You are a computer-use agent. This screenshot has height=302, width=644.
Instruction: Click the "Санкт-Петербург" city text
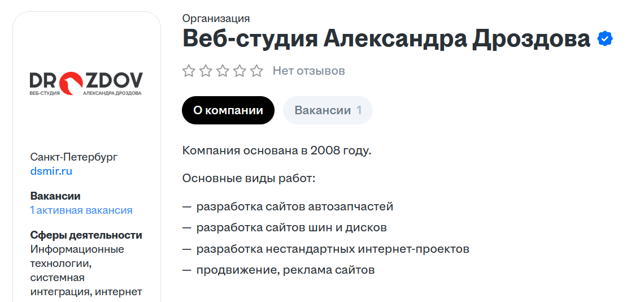pos(74,157)
